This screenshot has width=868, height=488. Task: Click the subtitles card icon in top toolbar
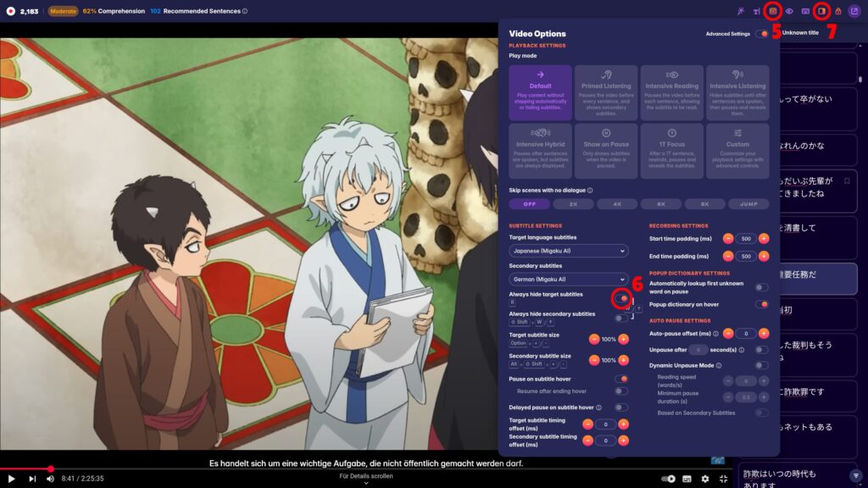pos(805,11)
